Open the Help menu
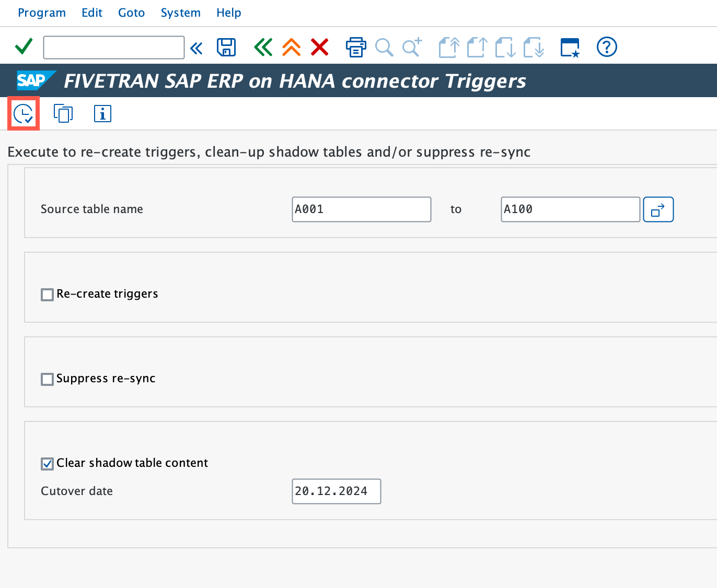717x588 pixels. (229, 13)
